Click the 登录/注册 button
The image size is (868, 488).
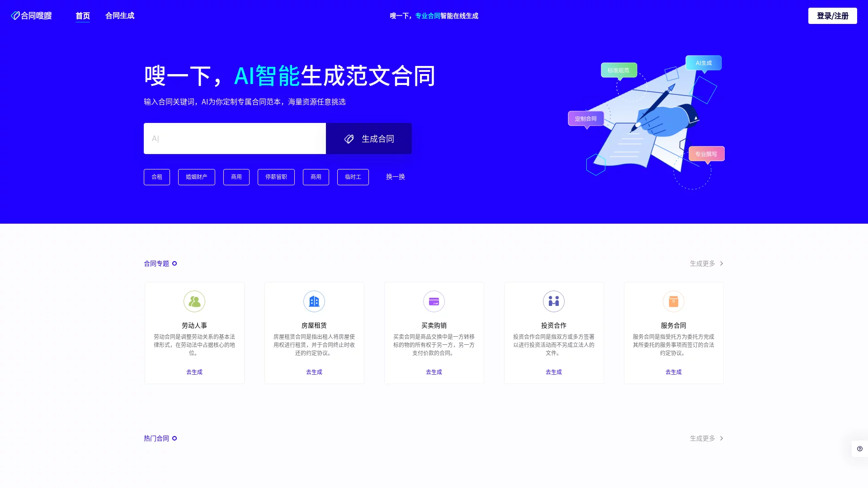point(832,15)
